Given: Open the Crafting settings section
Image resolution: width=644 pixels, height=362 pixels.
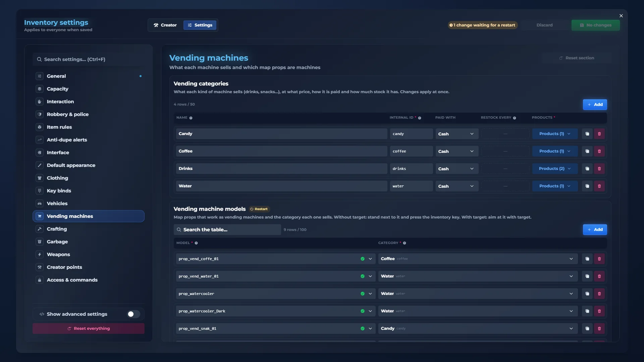Looking at the screenshot, I should [x=89, y=229].
